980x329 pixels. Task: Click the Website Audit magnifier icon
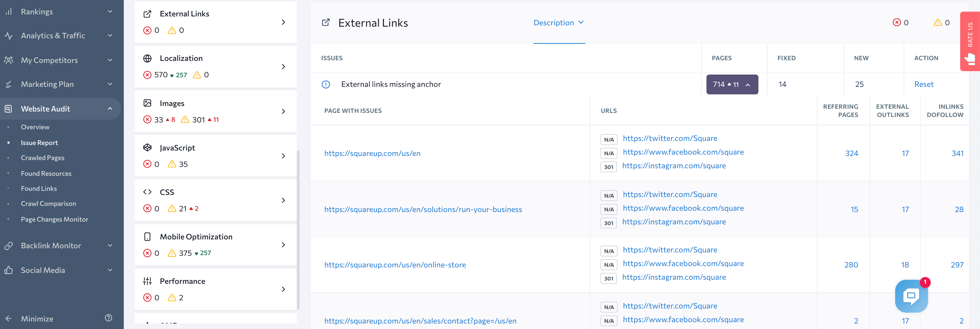click(x=9, y=109)
